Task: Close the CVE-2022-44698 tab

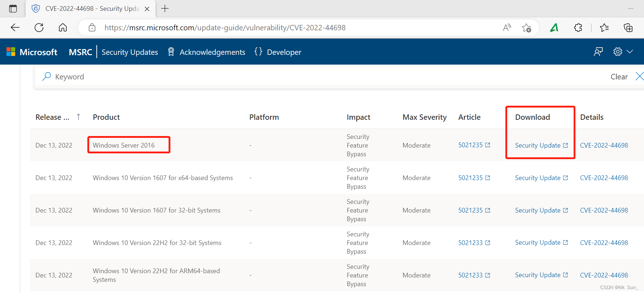Action: tap(147, 9)
